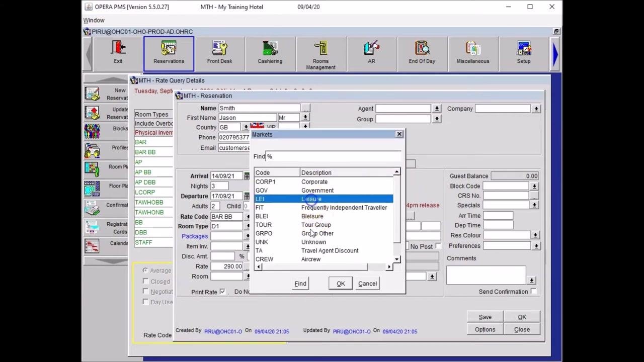The image size is (644, 362).
Task: Select the UNK Unknown market row
Action: (324, 242)
